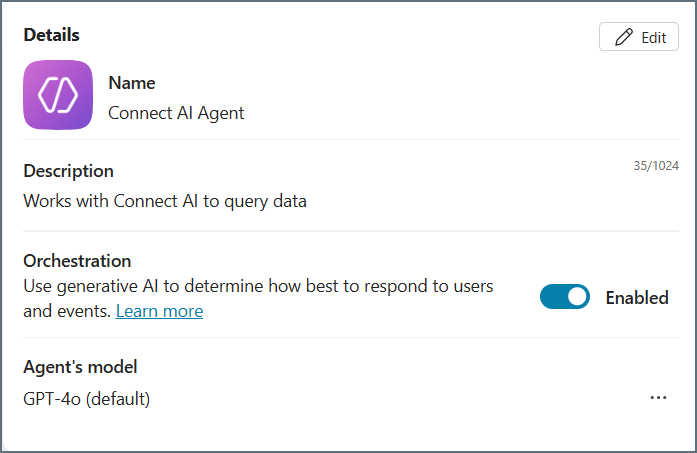Screen dimensions: 697x453
Task: Click the "and events." text before Learn more
Action: coord(67,311)
